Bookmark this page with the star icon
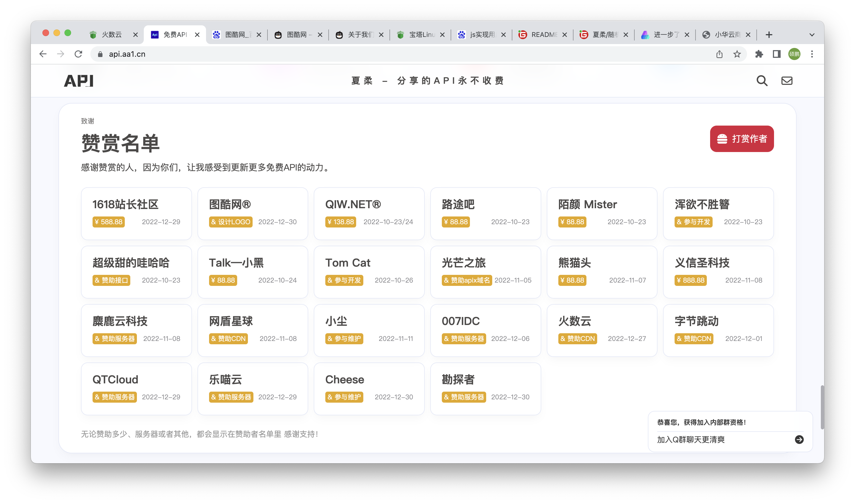 click(737, 54)
